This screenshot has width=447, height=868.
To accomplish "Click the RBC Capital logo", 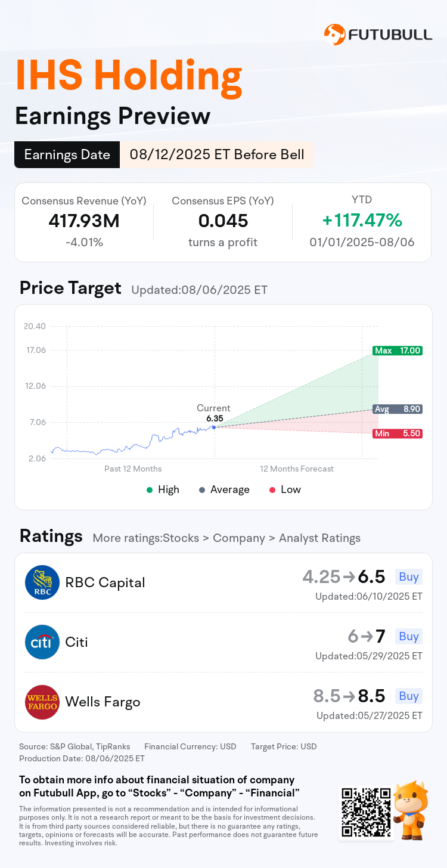I will pyautogui.click(x=42, y=582).
